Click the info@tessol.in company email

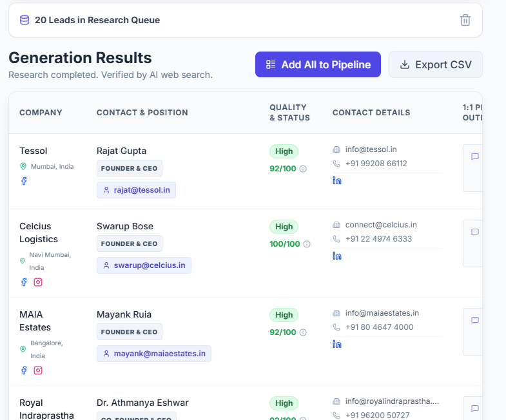(x=371, y=149)
